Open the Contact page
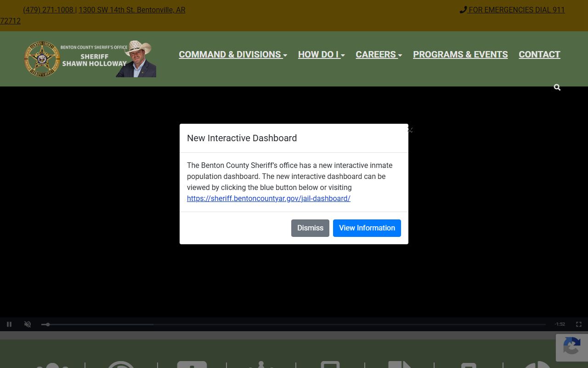The image size is (588, 368). (539, 54)
